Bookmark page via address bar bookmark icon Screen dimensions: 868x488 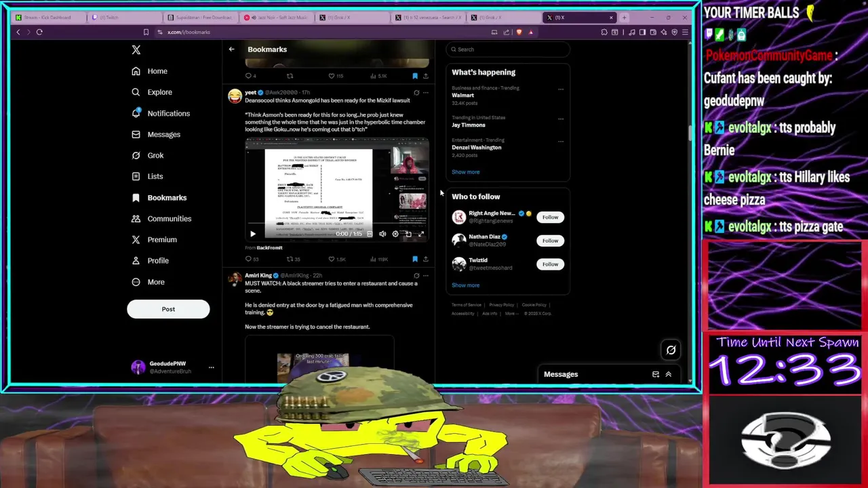point(146,32)
